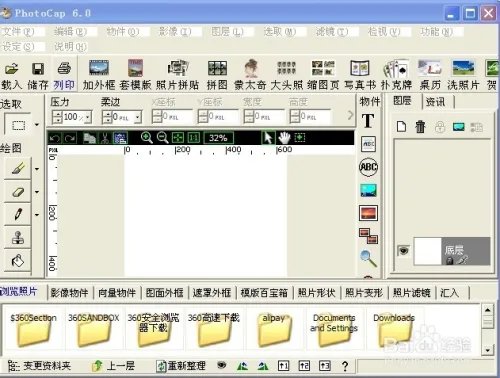Open dropdown arrow beside pencil tool
The image size is (500, 378).
37,215
